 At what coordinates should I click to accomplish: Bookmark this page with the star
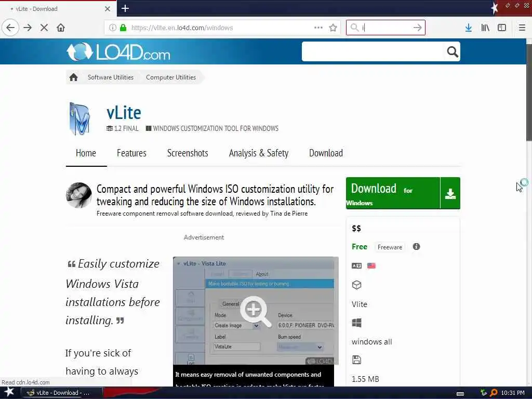pos(333,28)
